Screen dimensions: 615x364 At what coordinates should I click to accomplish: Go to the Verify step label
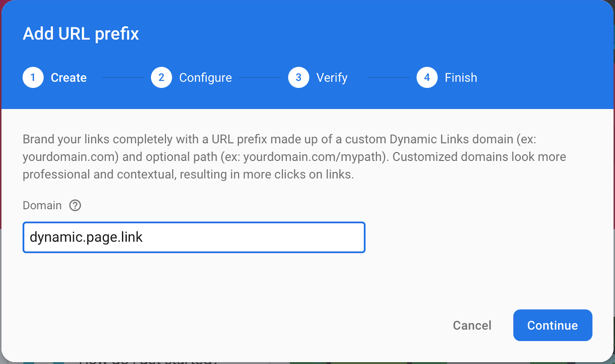[332, 77]
